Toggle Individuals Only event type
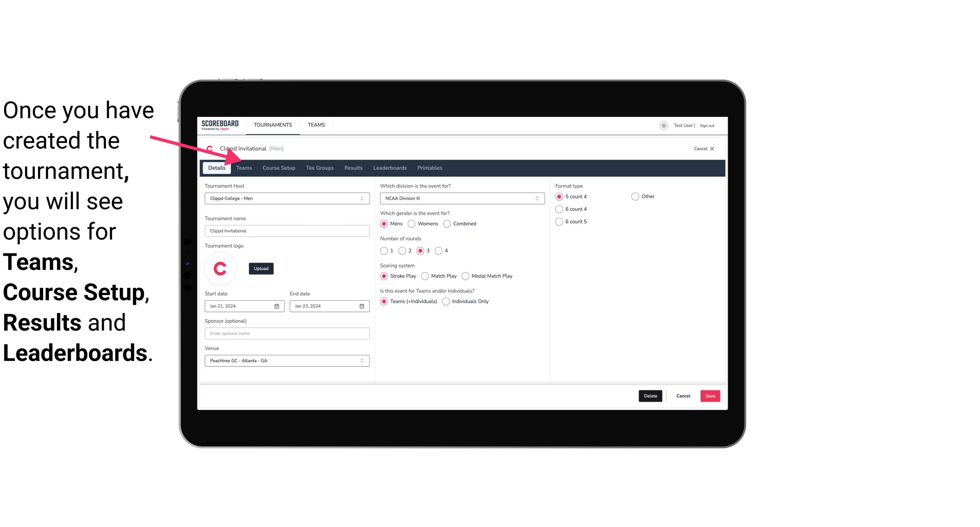 [x=447, y=301]
